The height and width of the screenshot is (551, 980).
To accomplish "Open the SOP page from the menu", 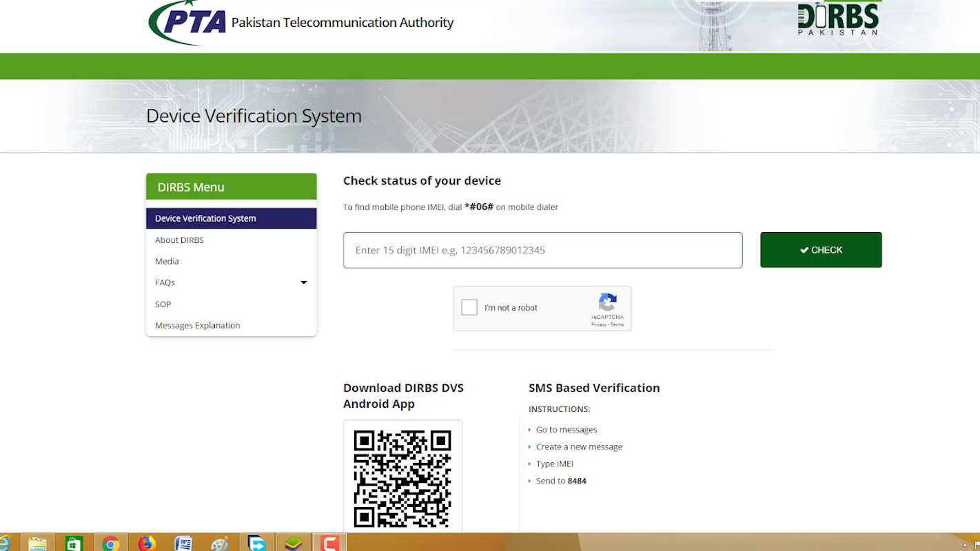I will pyautogui.click(x=163, y=304).
